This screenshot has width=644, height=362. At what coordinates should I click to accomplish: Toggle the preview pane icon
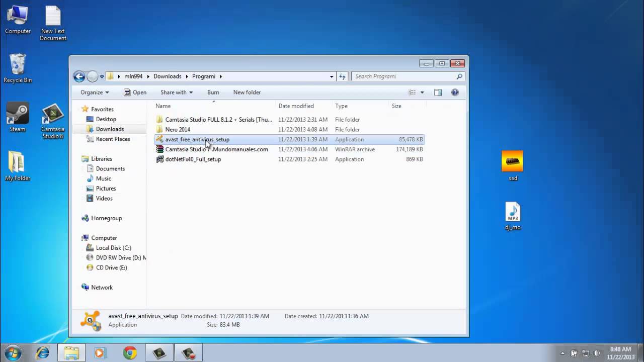click(x=438, y=93)
